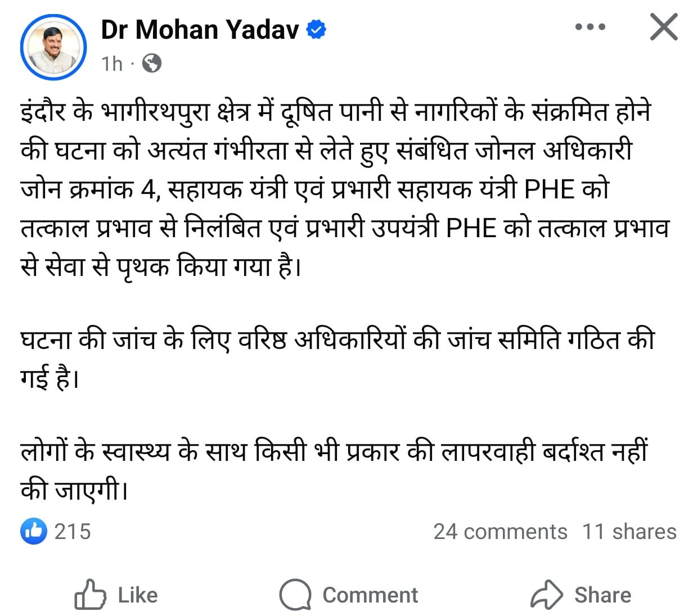Click the blue verified badge icon

click(317, 29)
